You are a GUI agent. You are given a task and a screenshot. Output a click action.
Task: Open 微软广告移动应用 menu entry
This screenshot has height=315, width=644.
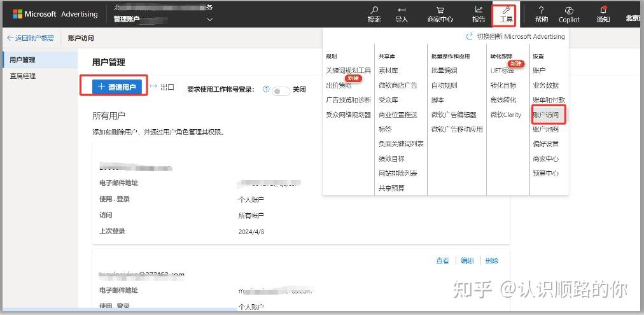tap(457, 129)
